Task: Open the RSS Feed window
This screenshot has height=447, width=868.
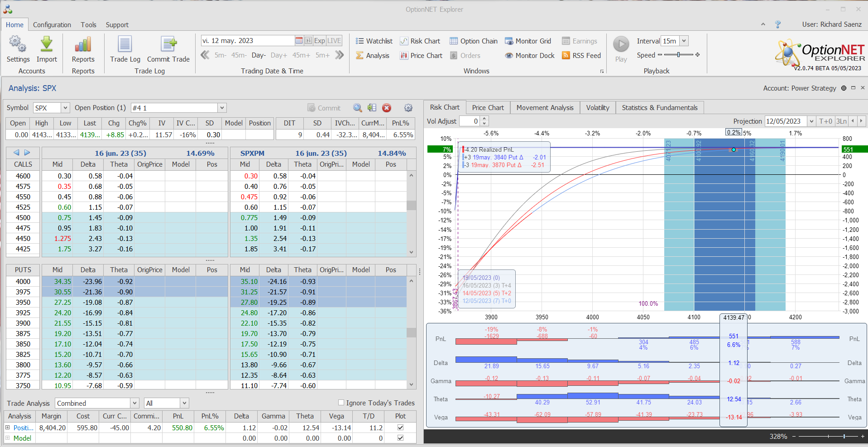Action: (x=581, y=56)
